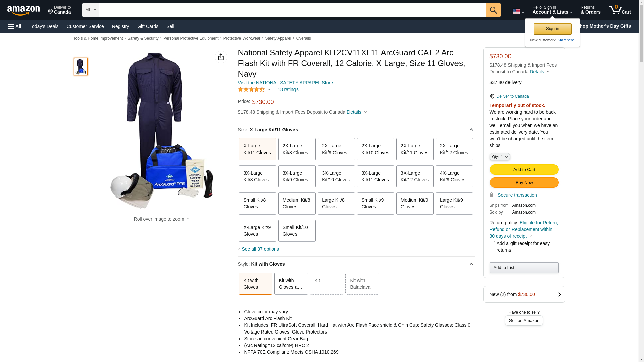Select Kit with Balaclava style option
The height and width of the screenshot is (362, 644).
[x=362, y=284]
